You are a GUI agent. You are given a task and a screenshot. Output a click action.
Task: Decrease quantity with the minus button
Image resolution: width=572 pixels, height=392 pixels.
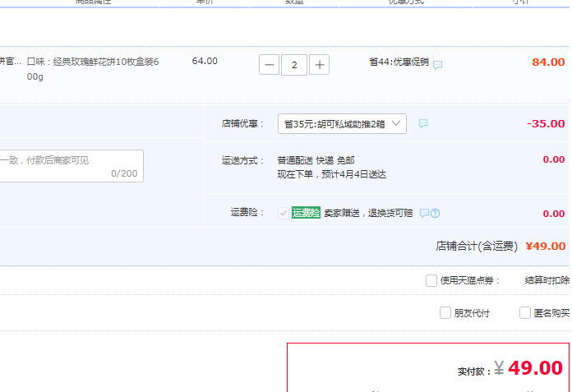pos(270,65)
